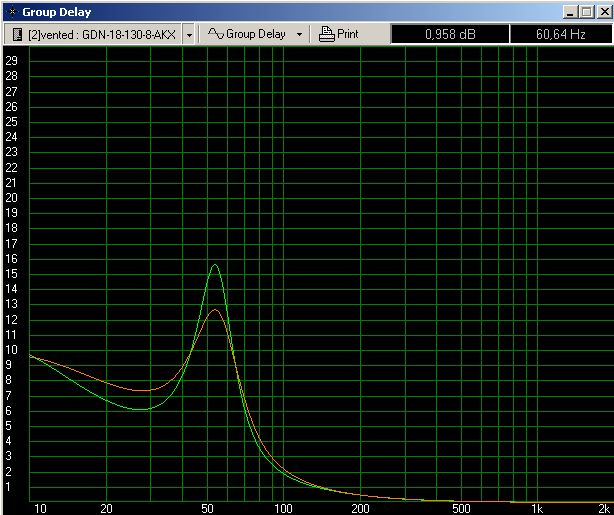Screen dimensions: 614x515
Task: Click the printer icon in the toolbar
Action: 325,34
